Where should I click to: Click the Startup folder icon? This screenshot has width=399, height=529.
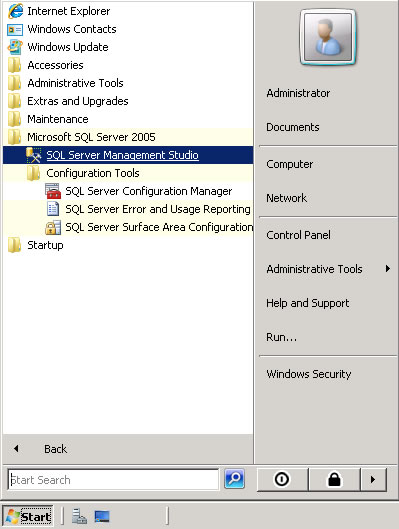click(x=15, y=245)
